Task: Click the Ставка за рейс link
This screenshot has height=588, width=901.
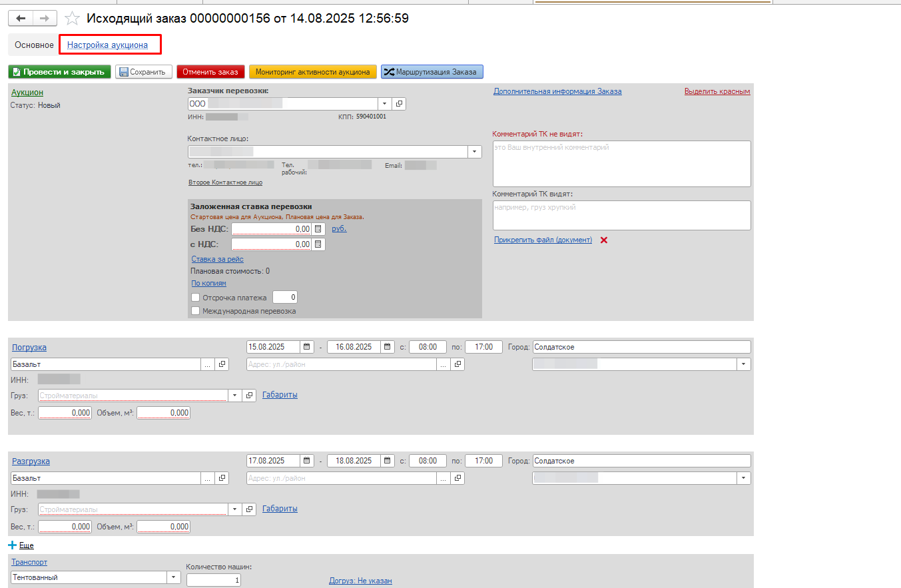Action: click(x=218, y=259)
